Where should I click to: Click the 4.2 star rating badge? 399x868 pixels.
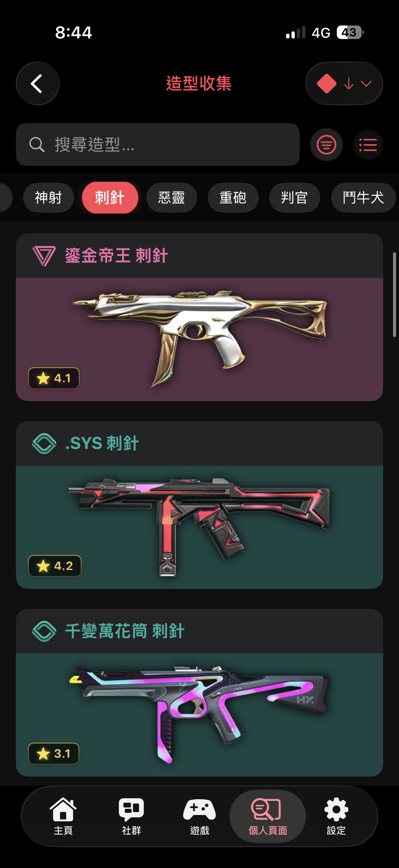[x=55, y=566]
